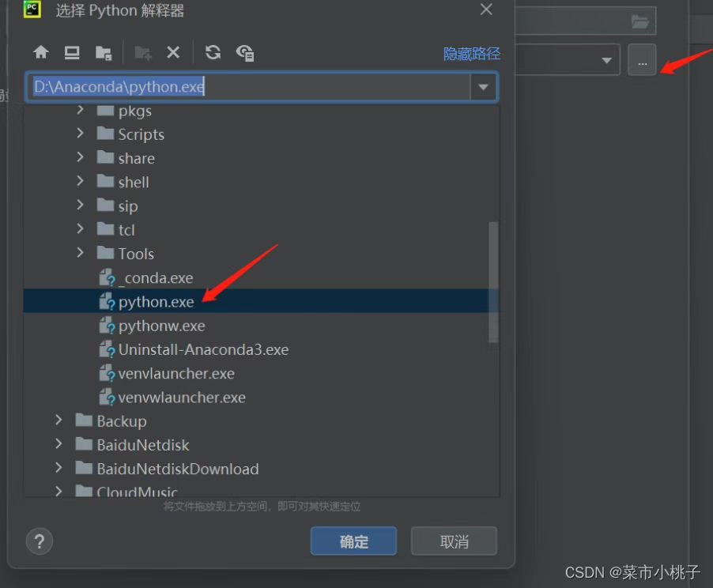Viewport: 713px width, 588px height.
Task: Toggle show hidden files icon
Action: pos(245,53)
